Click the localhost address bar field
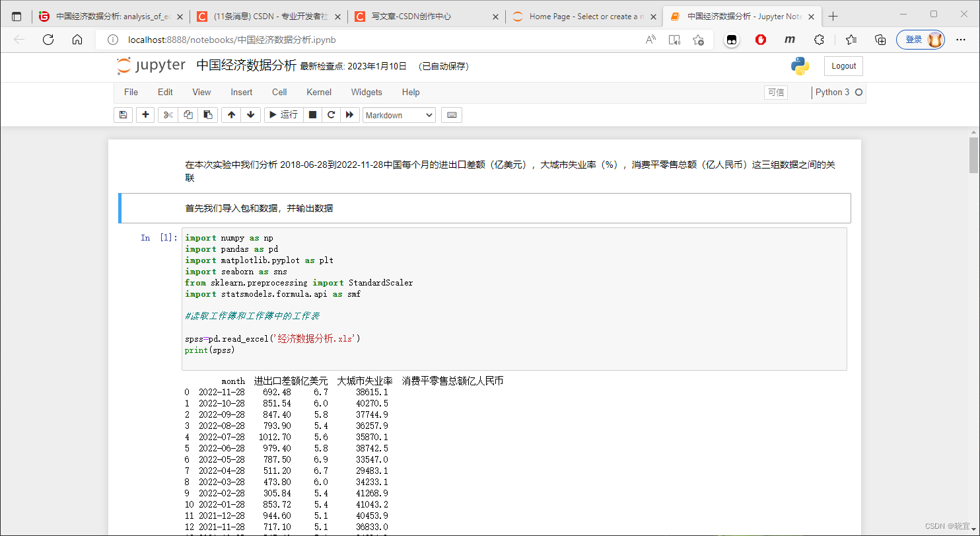980x536 pixels. tap(370, 40)
